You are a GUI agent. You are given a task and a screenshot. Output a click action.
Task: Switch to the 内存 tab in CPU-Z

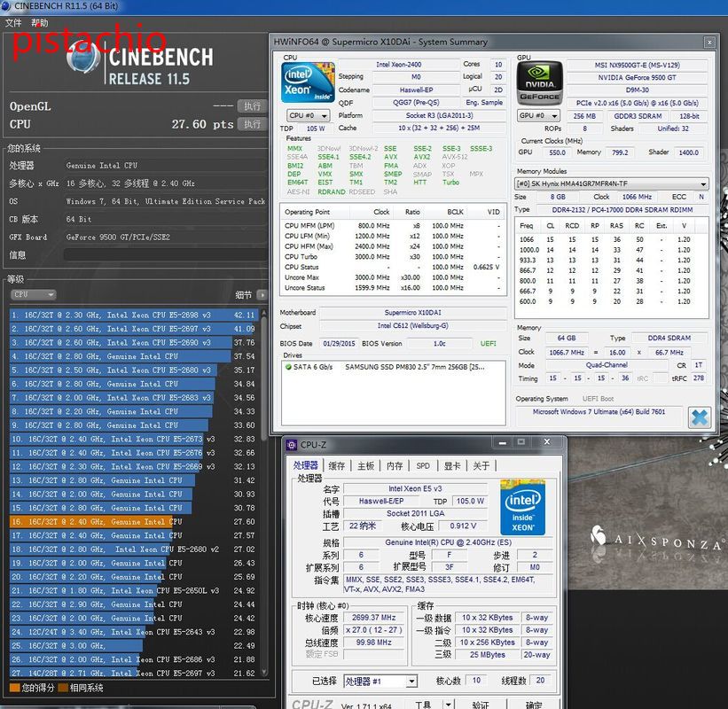[x=395, y=465]
